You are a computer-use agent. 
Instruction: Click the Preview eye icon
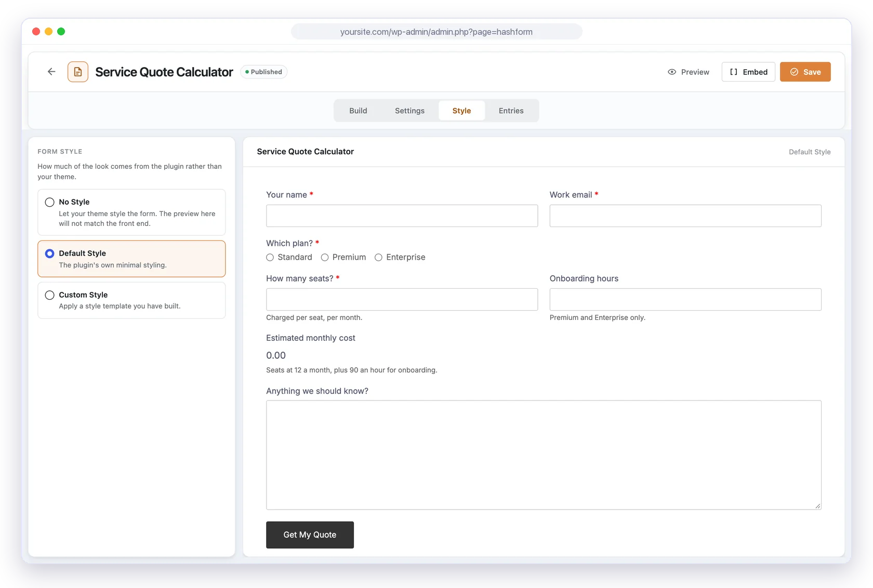[672, 72]
